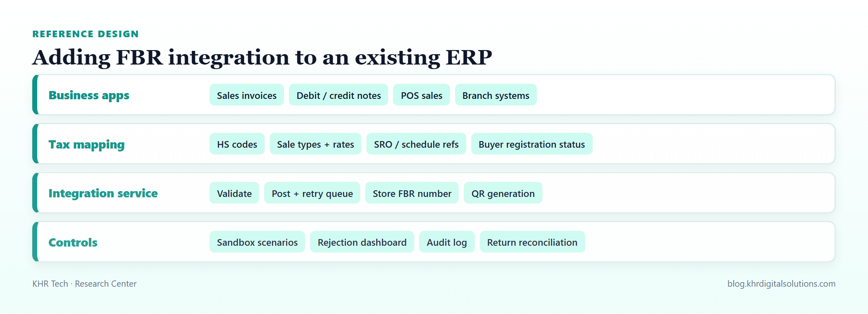Select the Buyer registration status chip
This screenshot has width=868, height=314.
pos(532,144)
